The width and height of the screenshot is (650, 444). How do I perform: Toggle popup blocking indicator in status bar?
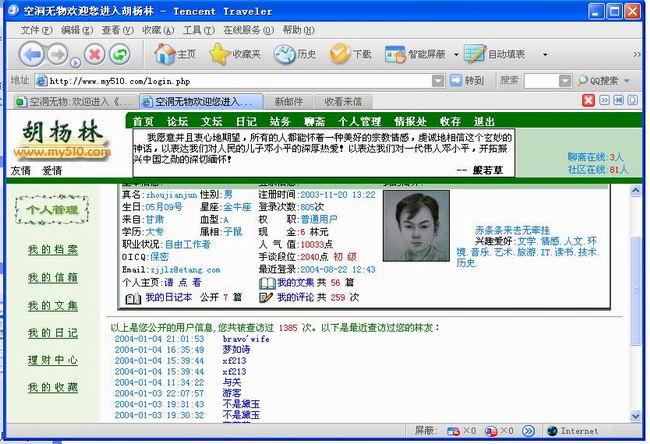pyautogui.click(x=453, y=431)
